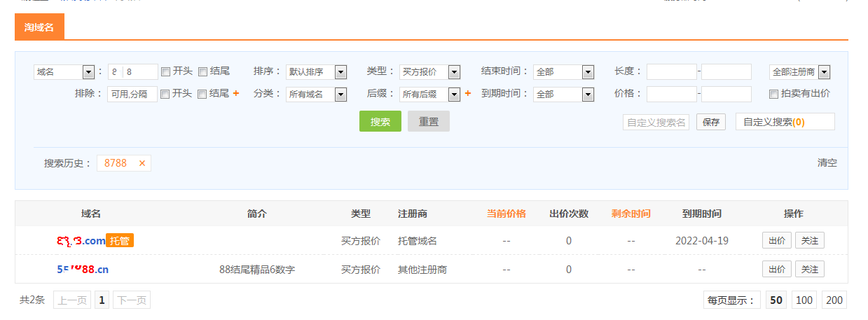Screen dimensions: 868x320
Task: Click 关注 for the .cn domain
Action: (809, 270)
